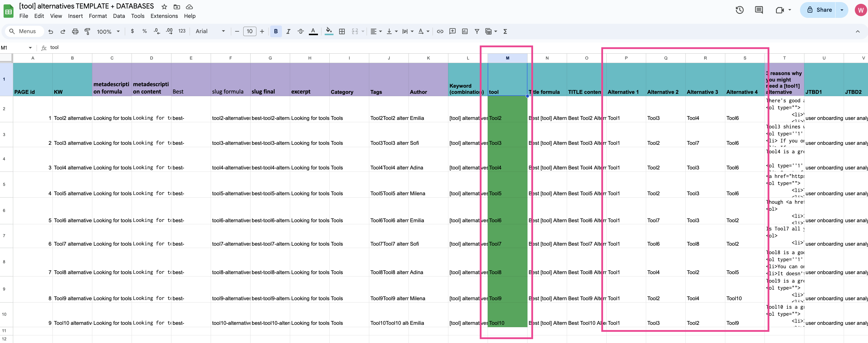Increase decimal places icon
868x343 pixels.
pyautogui.click(x=169, y=31)
